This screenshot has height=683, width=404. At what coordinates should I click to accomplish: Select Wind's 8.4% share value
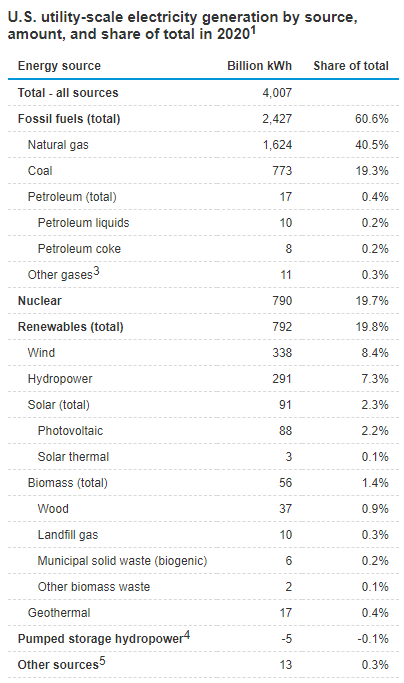click(375, 352)
